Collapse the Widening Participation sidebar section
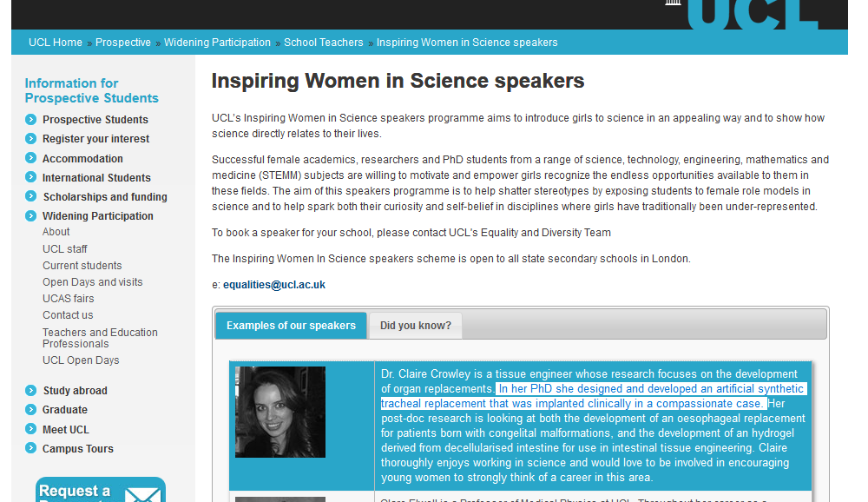 click(31, 216)
